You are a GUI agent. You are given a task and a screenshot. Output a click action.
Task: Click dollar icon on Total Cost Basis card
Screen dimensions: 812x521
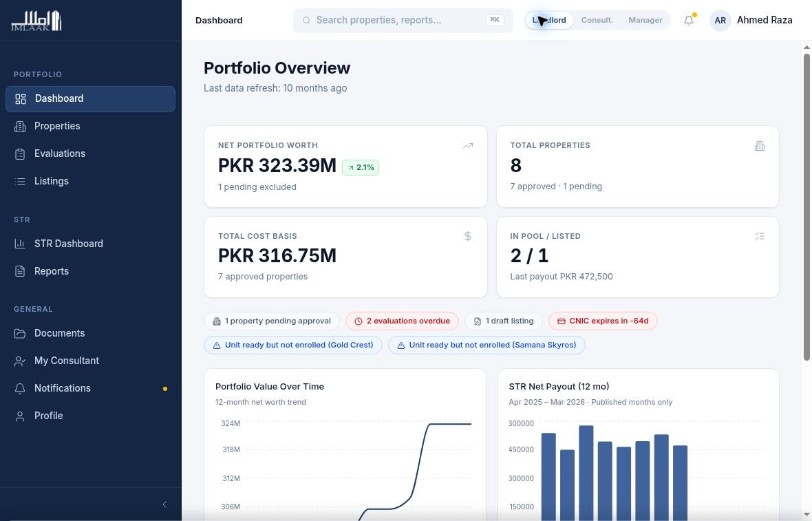pos(468,236)
